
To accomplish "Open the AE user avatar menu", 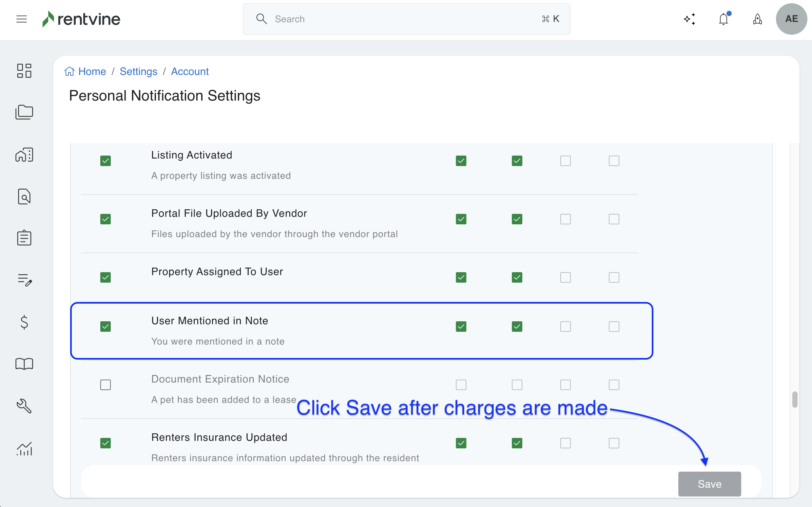I will (x=791, y=19).
